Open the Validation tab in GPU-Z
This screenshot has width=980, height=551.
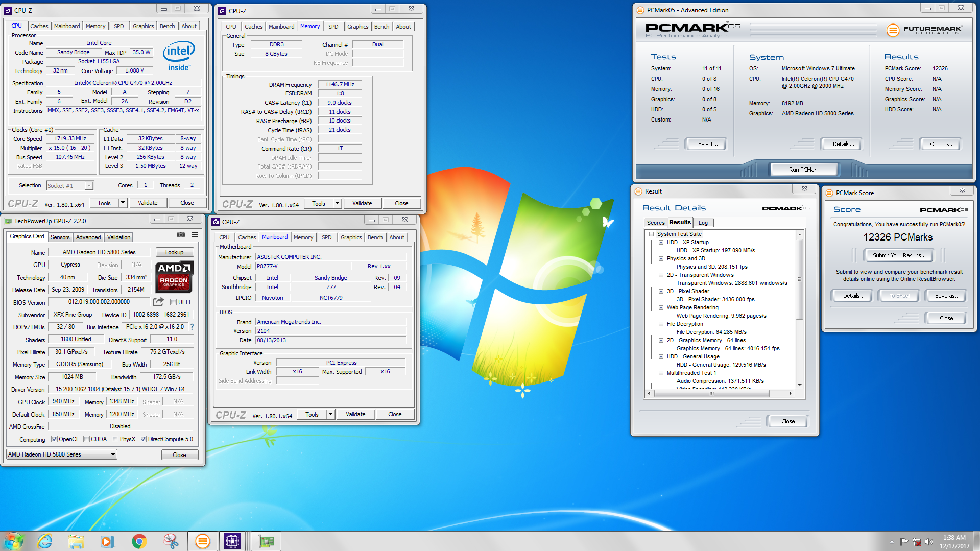click(x=119, y=237)
